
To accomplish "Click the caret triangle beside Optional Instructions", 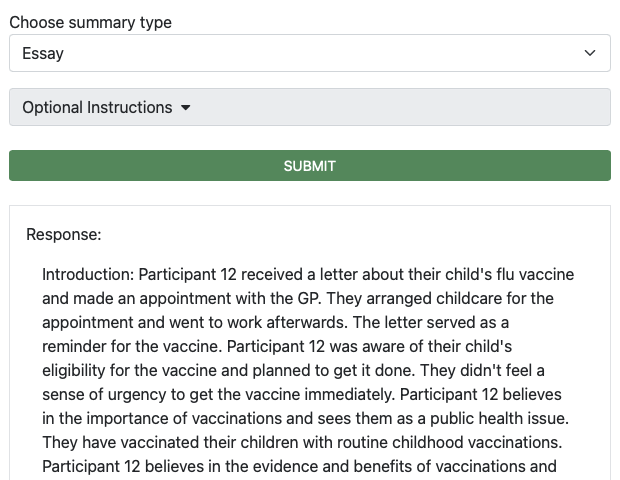I will [x=185, y=108].
